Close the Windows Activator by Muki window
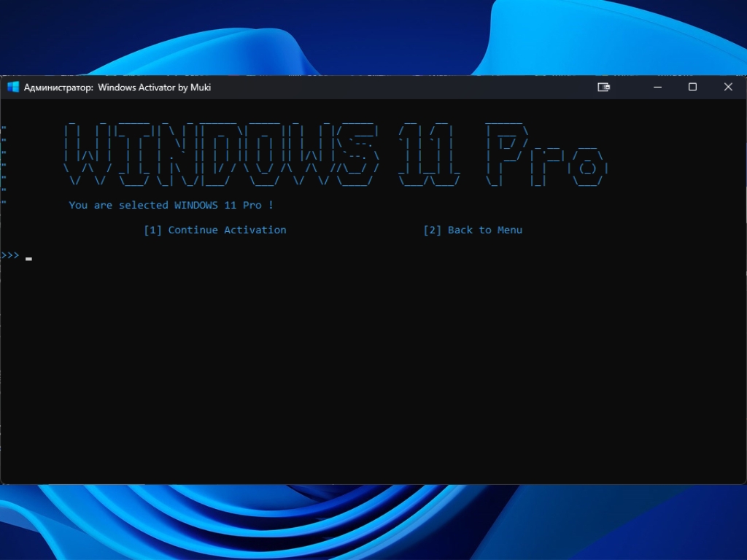747x560 pixels. (728, 87)
